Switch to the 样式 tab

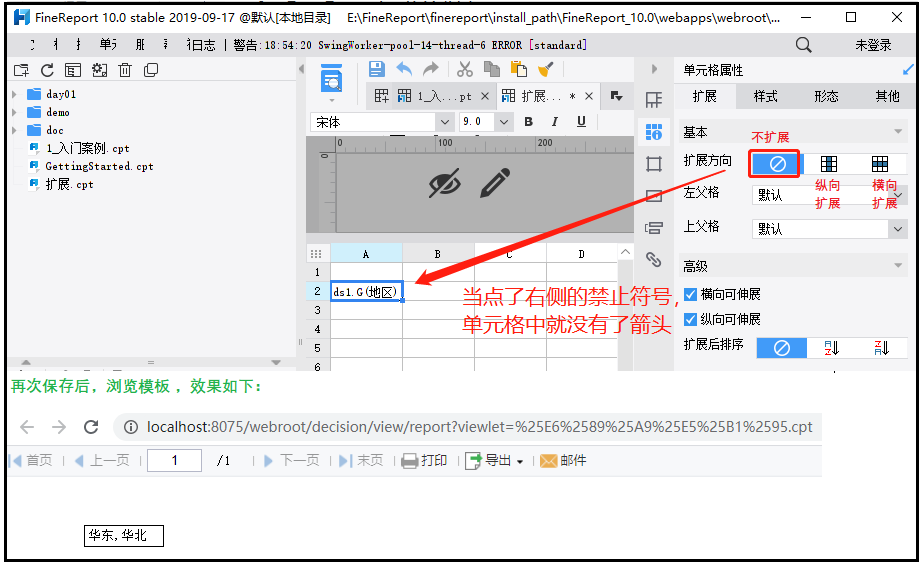coord(765,97)
